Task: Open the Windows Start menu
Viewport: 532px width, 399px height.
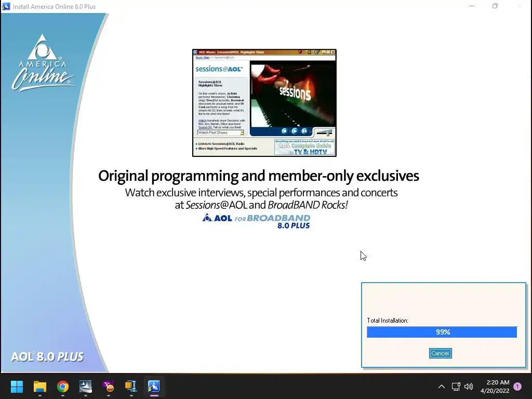Action: coord(17,387)
